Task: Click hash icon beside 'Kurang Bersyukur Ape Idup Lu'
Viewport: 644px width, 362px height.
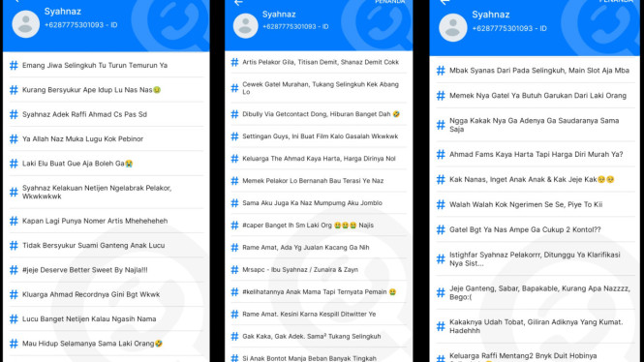Action: pyautogui.click(x=14, y=89)
